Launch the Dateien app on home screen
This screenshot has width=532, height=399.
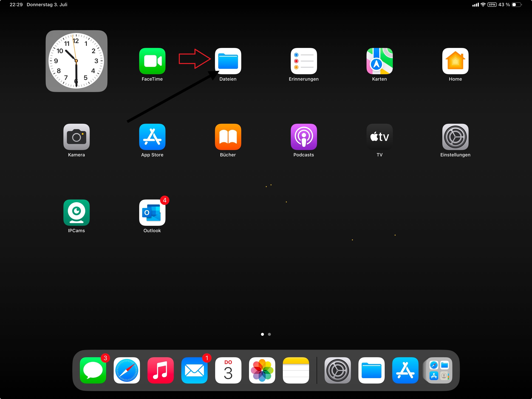tap(228, 61)
